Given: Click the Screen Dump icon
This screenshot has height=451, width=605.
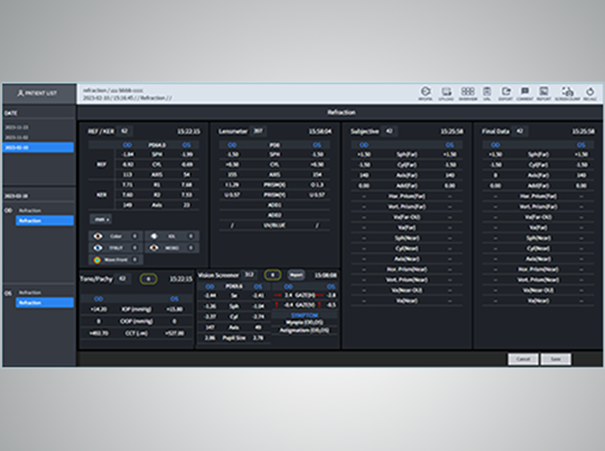Looking at the screenshot, I should tap(567, 92).
